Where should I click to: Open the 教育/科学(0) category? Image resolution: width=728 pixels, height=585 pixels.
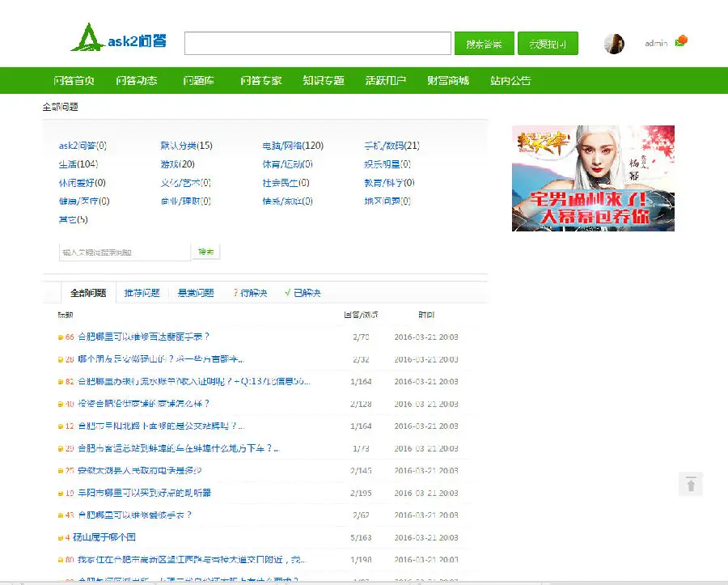click(390, 183)
